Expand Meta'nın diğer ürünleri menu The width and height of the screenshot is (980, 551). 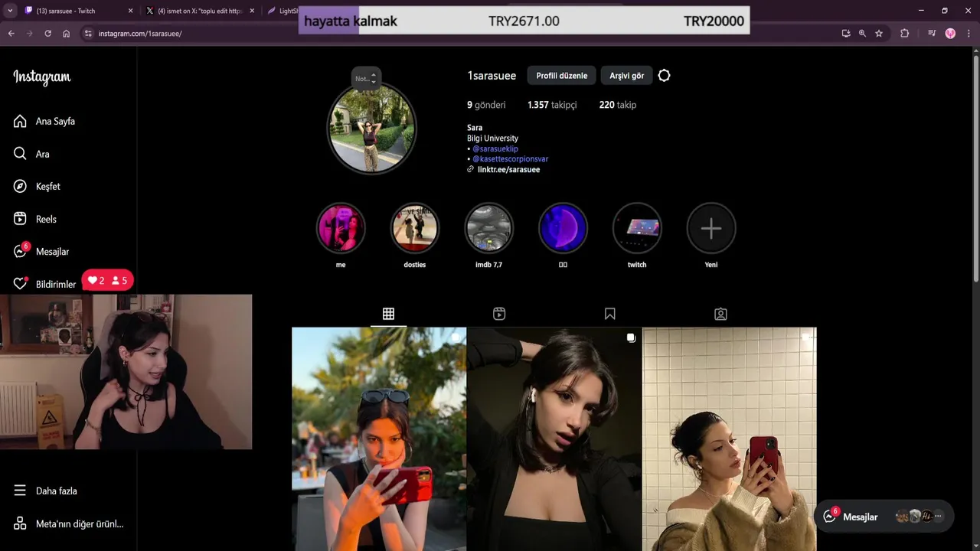[x=69, y=524]
